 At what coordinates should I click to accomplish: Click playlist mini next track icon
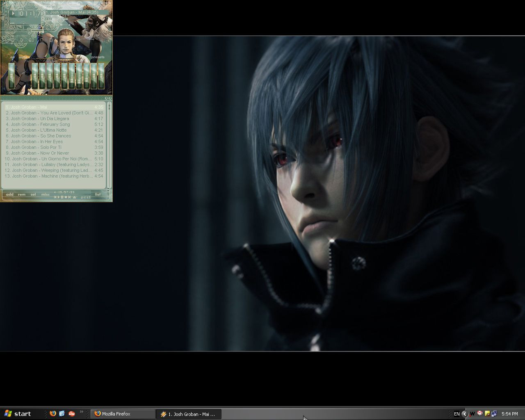[69, 197]
